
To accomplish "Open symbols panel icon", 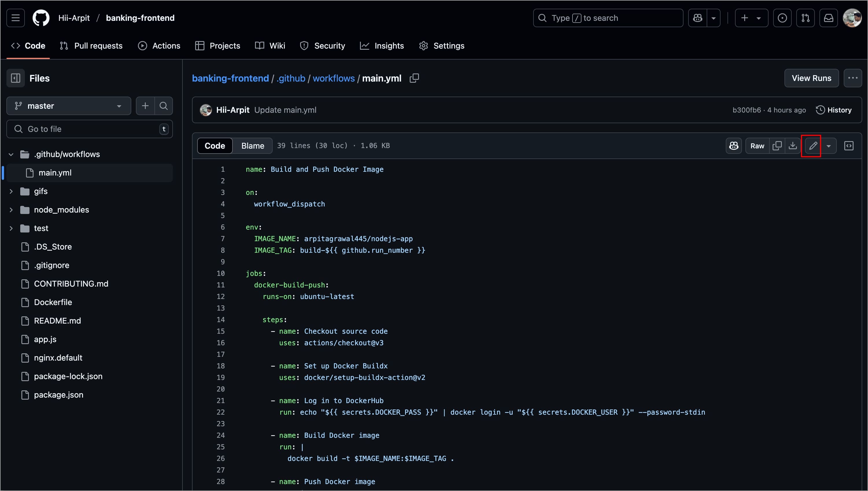I will [x=848, y=146].
